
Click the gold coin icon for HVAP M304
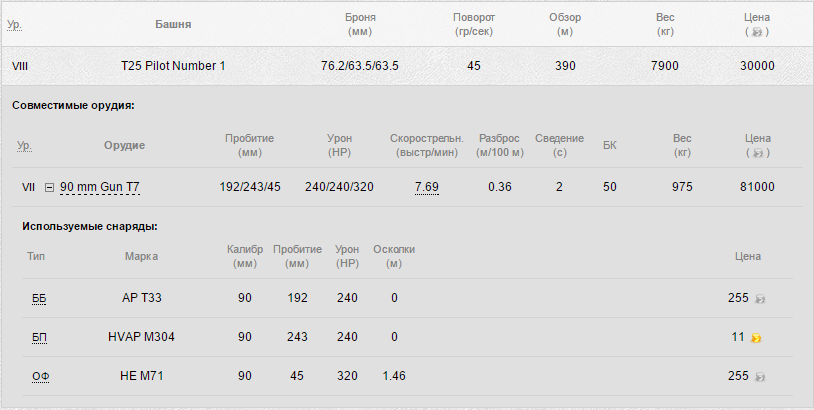click(x=756, y=338)
